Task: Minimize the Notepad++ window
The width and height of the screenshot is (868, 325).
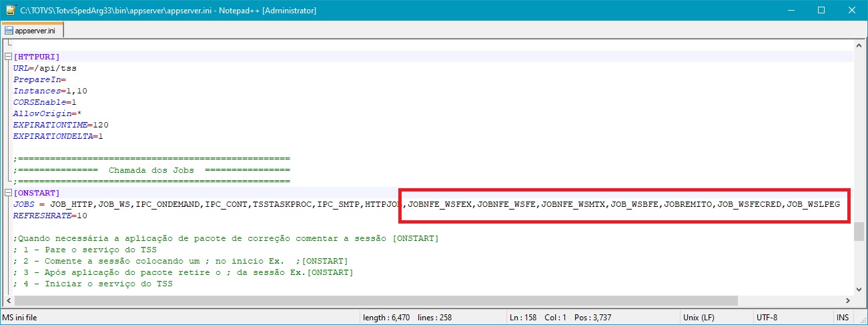Action: 791,10
